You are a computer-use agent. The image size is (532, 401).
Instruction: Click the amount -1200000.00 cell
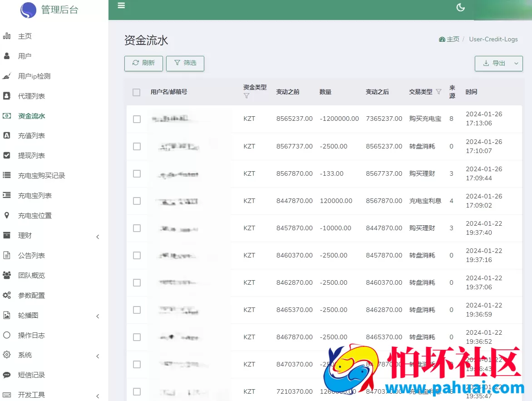tap(339, 119)
